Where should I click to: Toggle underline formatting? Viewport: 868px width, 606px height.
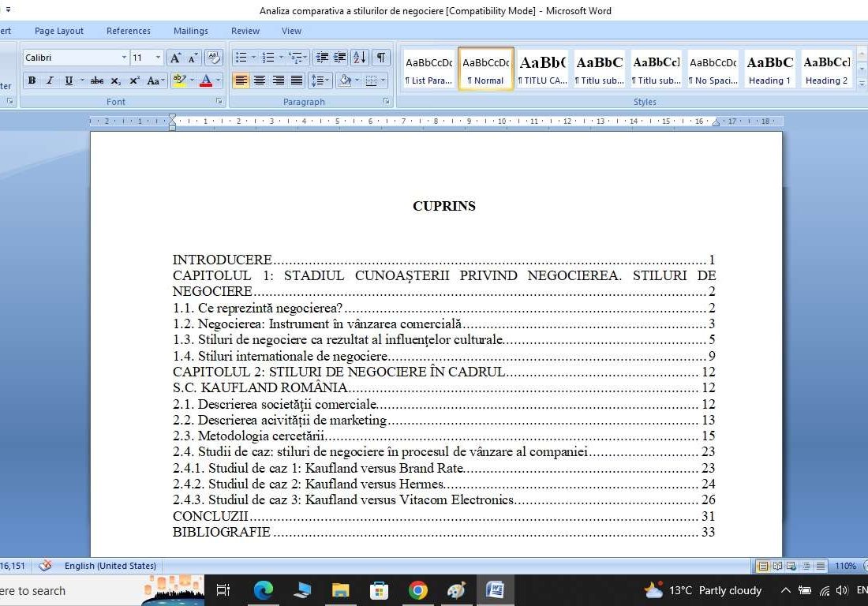[x=68, y=80]
